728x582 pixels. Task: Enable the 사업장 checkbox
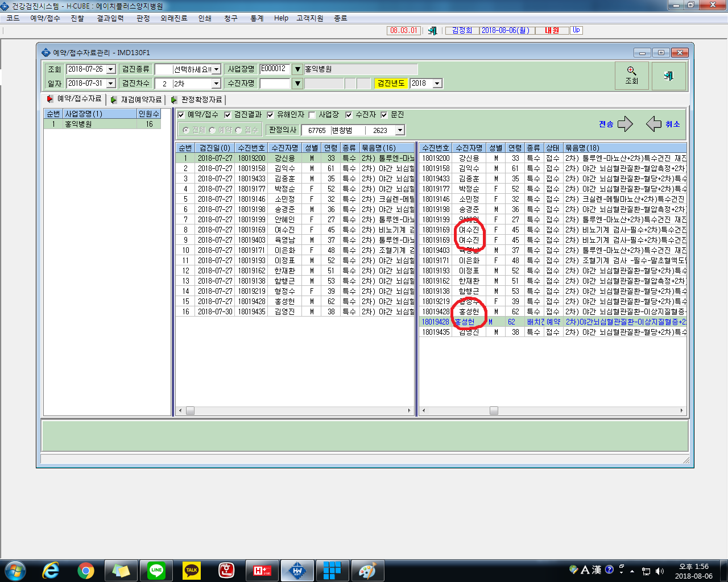[312, 115]
